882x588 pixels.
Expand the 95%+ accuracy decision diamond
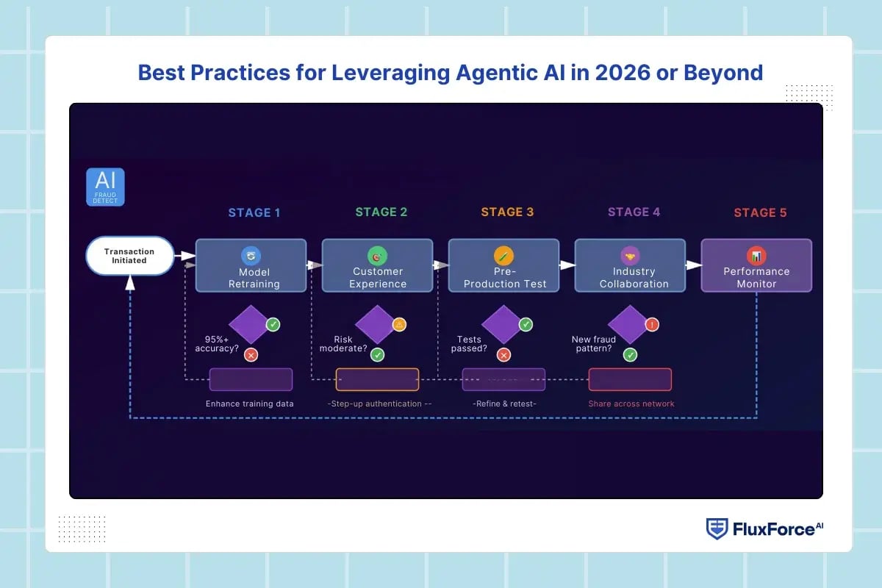click(251, 326)
